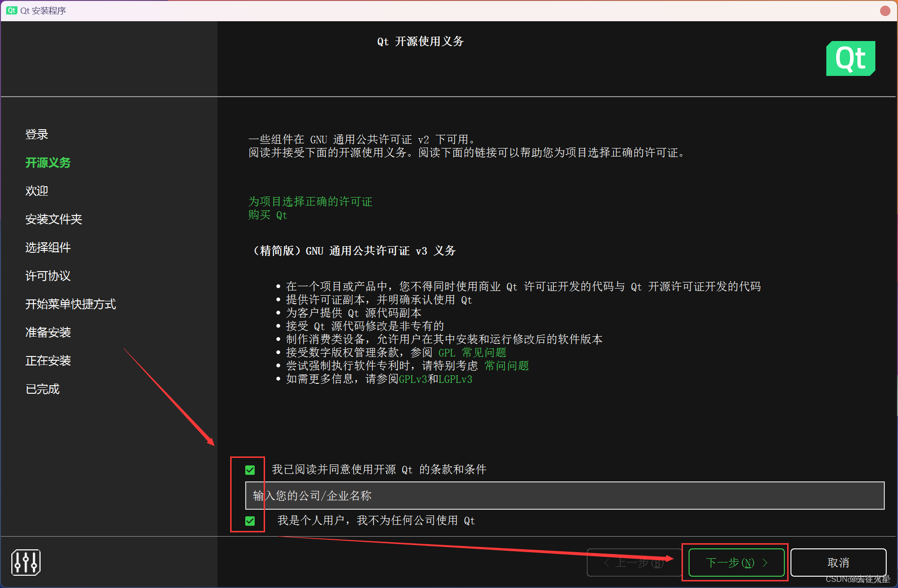Toggle the agree to open source Qt terms checkbox
This screenshot has height=588, width=898.
coord(250,470)
